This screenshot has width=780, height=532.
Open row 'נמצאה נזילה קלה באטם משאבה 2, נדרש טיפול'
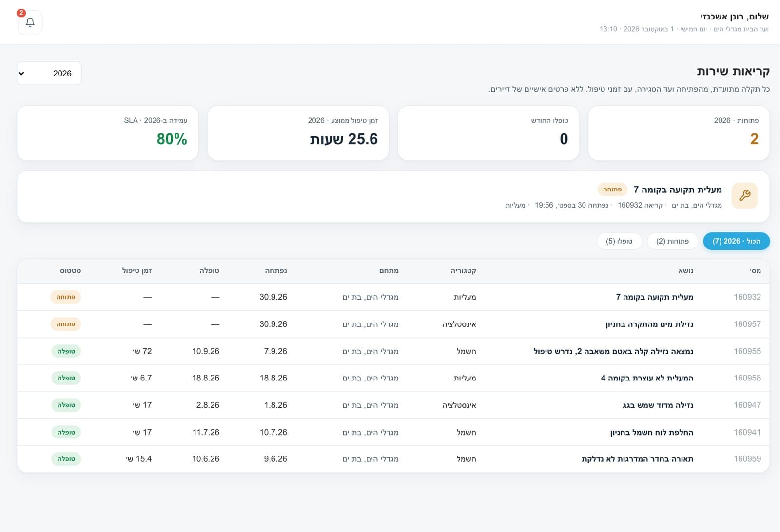click(393, 351)
